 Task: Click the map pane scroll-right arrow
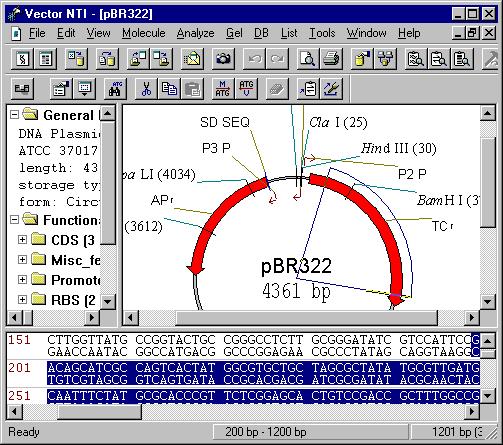point(471,318)
